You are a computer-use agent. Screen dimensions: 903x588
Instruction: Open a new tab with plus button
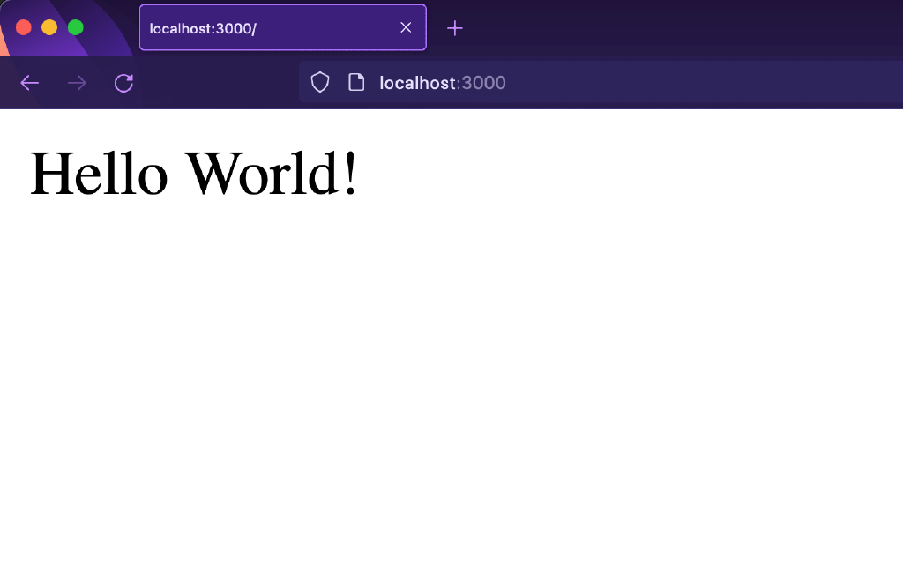click(x=455, y=28)
